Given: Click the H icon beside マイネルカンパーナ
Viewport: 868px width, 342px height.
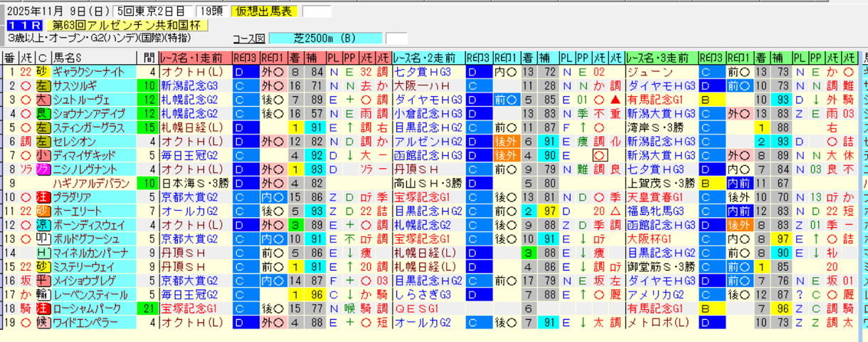Looking at the screenshot, I should click(x=43, y=252).
